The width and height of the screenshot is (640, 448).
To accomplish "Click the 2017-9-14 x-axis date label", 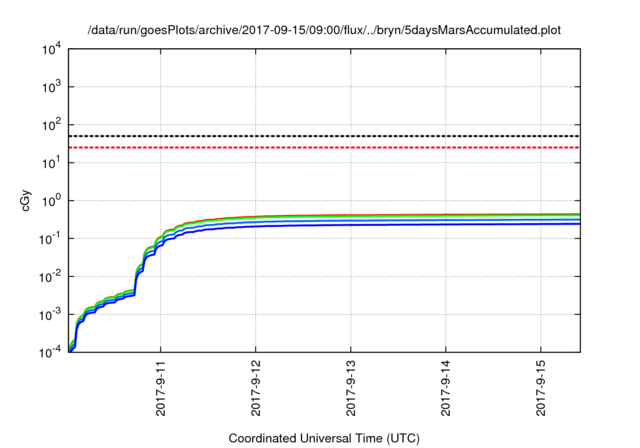I will [446, 388].
